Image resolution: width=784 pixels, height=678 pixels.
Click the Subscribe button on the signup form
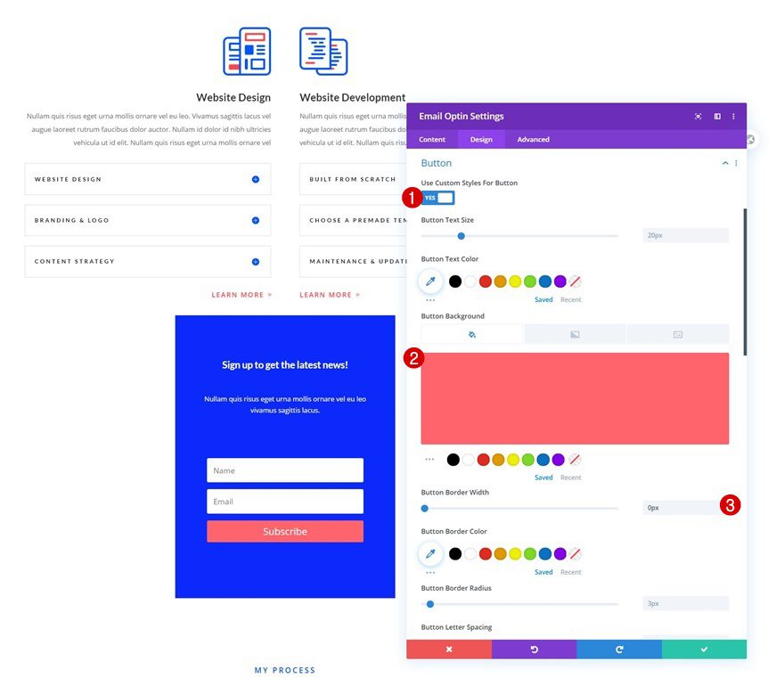pos(284,531)
